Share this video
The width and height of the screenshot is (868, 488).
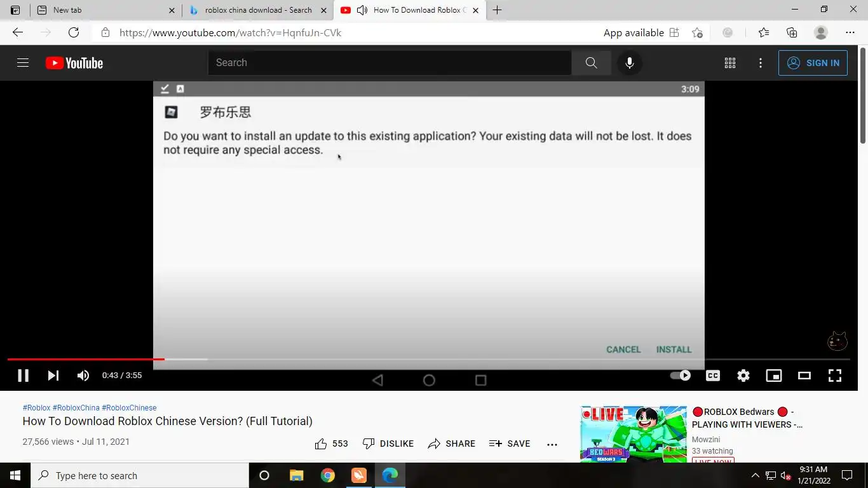pos(451,444)
